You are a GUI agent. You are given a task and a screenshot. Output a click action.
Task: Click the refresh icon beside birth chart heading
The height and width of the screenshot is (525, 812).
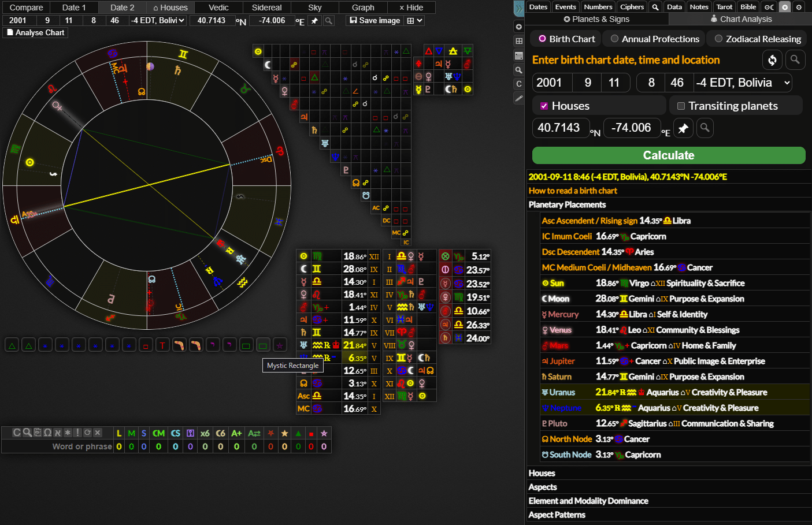click(x=772, y=60)
